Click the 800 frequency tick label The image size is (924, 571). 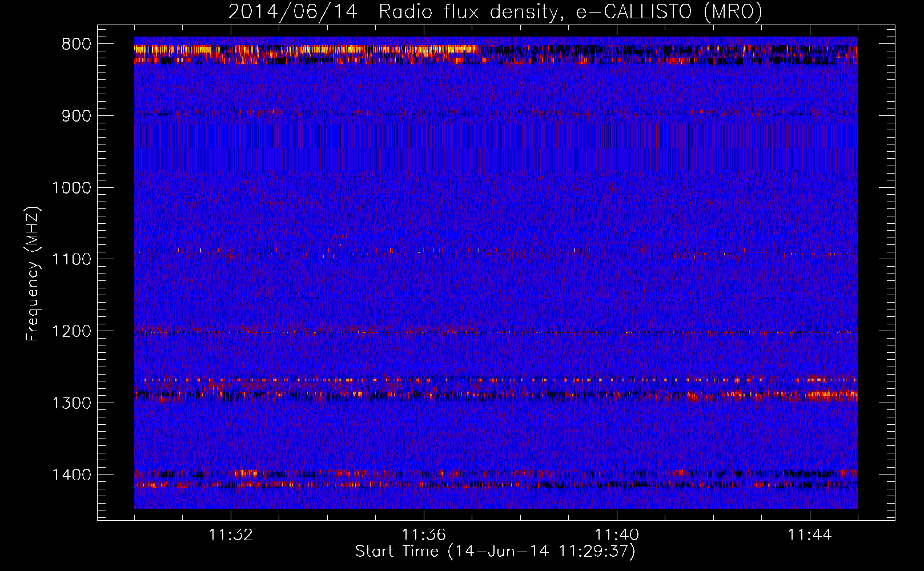[77, 45]
